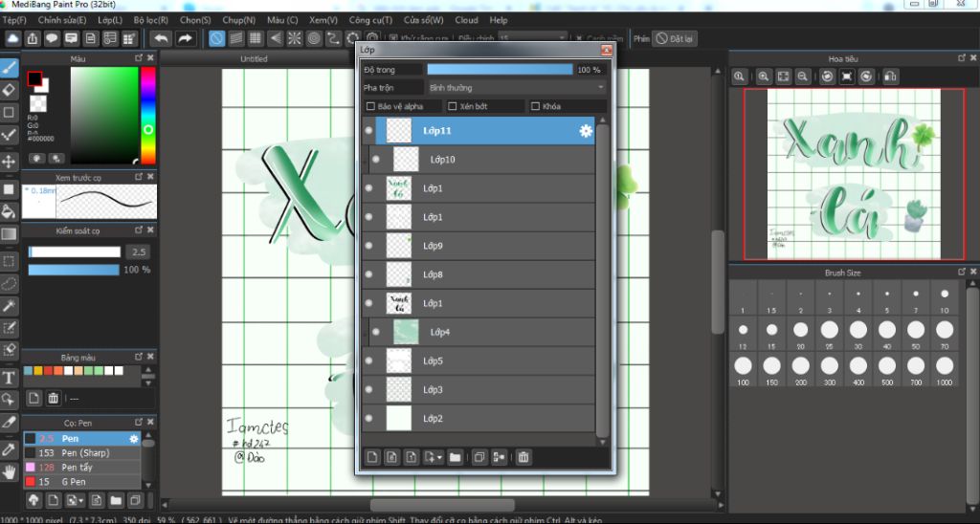
Task: Click the Đặt lại button
Action: (675, 38)
